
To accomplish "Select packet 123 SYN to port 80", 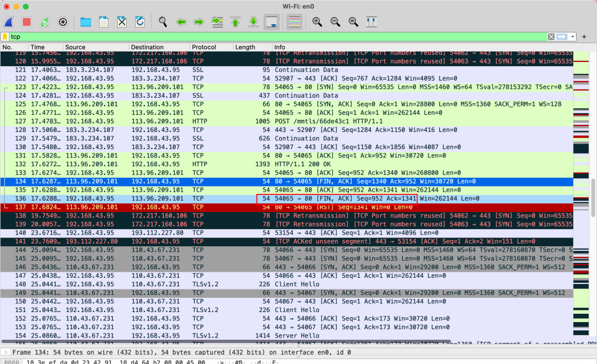I will point(287,87).
